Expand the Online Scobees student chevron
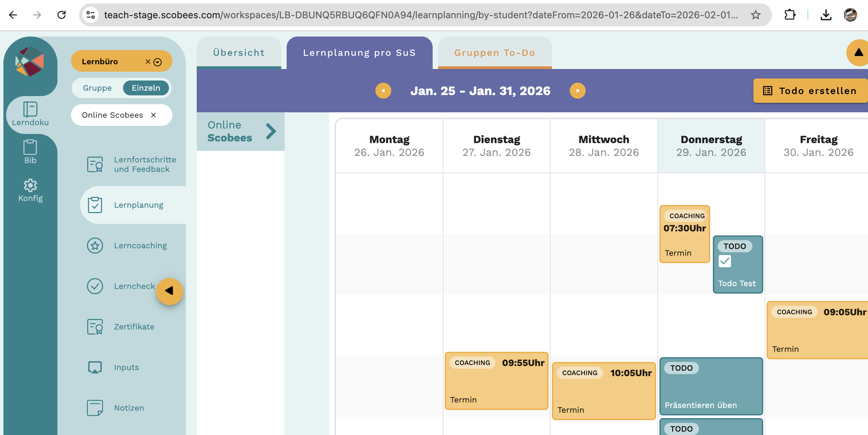Viewport: 868px width, 435px height. point(271,131)
